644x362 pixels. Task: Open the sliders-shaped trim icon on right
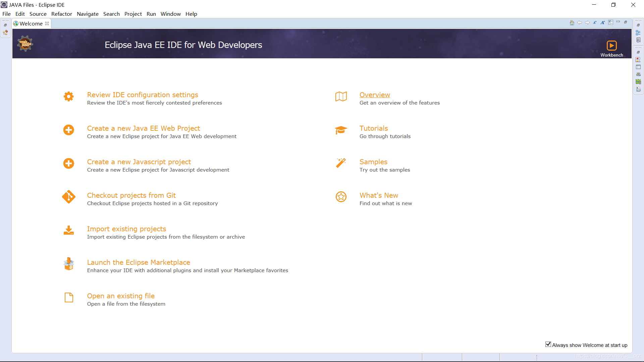(638, 74)
